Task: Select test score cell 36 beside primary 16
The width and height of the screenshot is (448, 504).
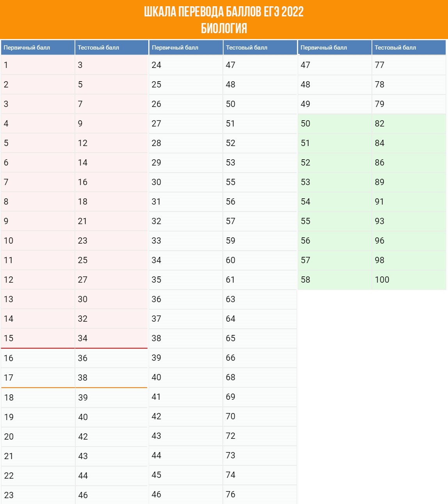Action: click(x=112, y=358)
